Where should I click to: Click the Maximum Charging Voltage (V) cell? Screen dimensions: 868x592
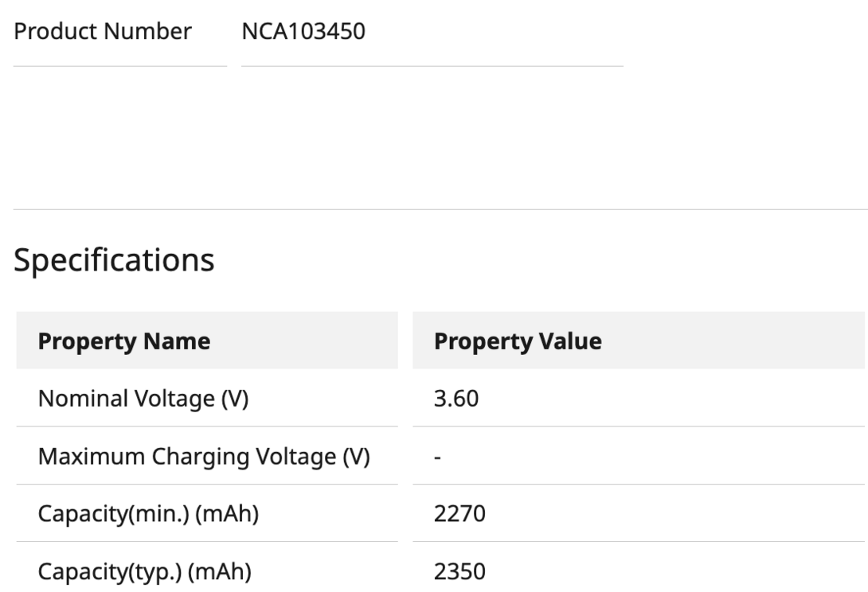click(x=204, y=457)
